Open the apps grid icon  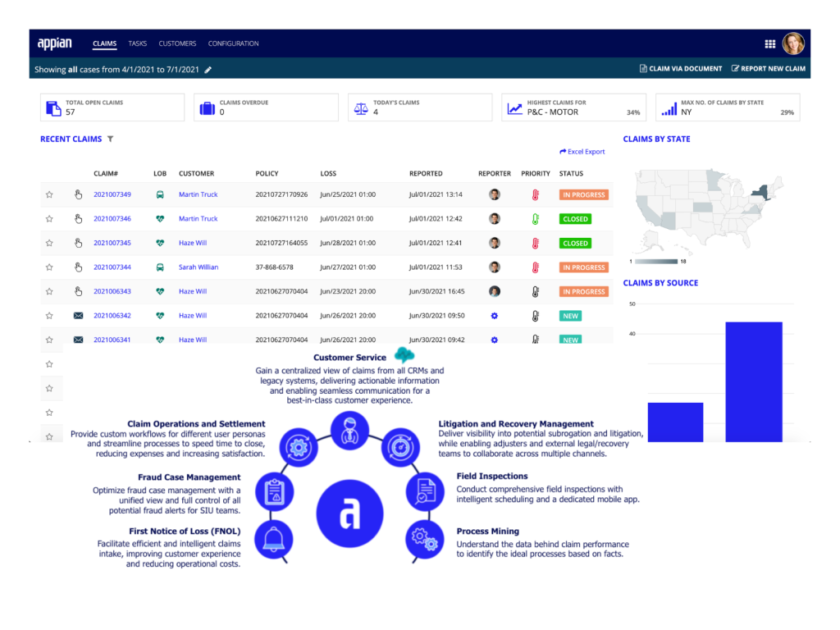(769, 44)
